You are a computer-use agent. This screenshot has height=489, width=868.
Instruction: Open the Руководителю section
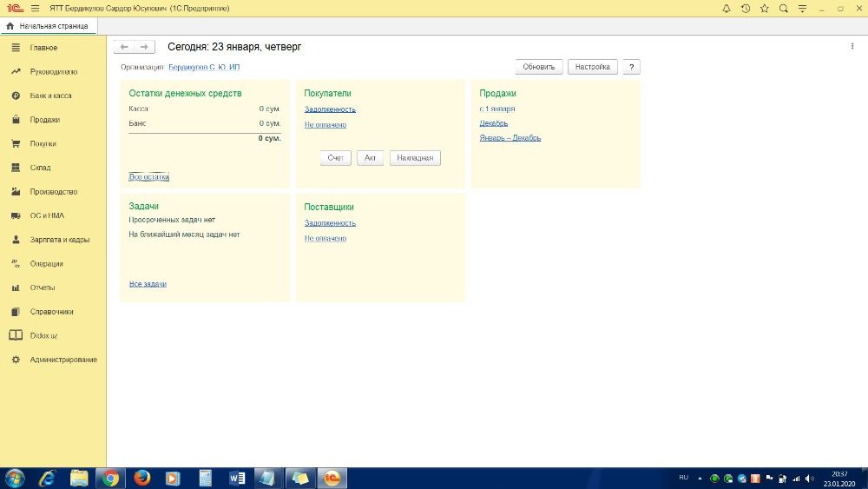coord(54,72)
